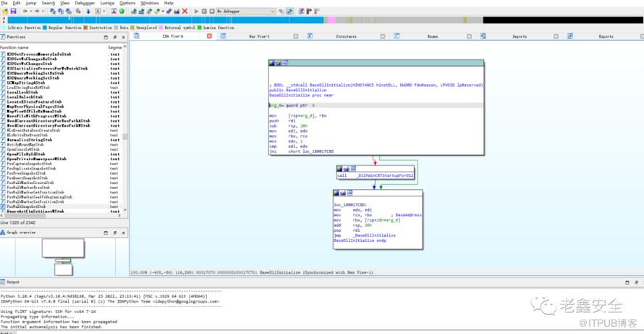The width and height of the screenshot is (644, 334).
Task: Click the Save database icon in toolbar
Action: (13, 12)
